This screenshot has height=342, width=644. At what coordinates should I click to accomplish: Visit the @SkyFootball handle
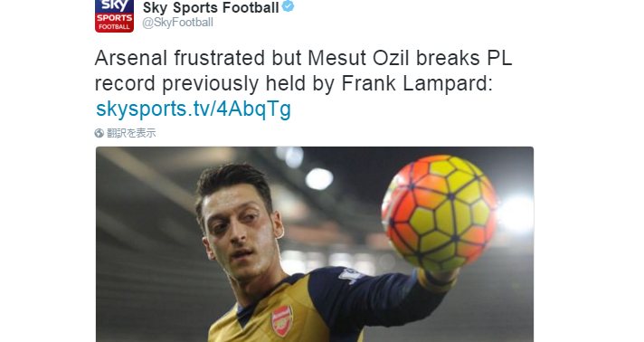177,23
